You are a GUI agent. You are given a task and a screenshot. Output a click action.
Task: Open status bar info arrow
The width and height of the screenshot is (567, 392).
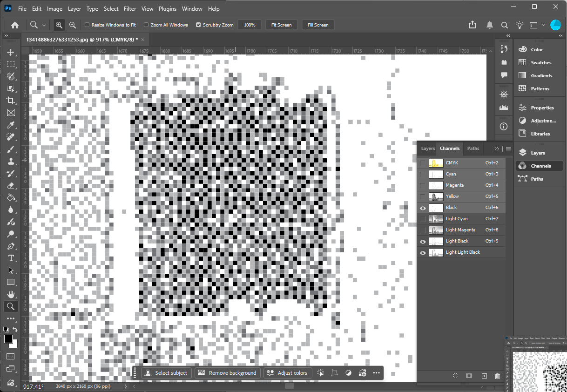[125, 386]
